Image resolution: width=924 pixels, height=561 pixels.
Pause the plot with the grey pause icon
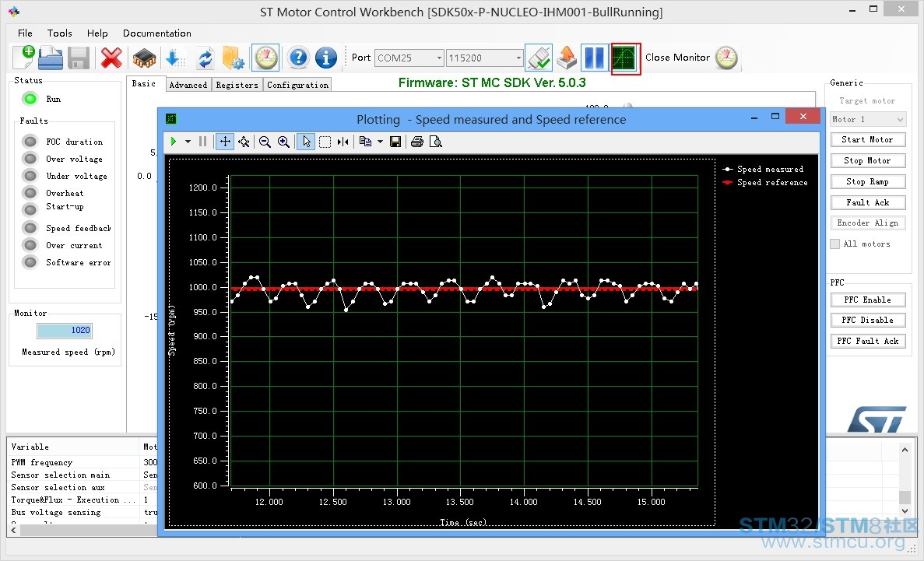202,142
